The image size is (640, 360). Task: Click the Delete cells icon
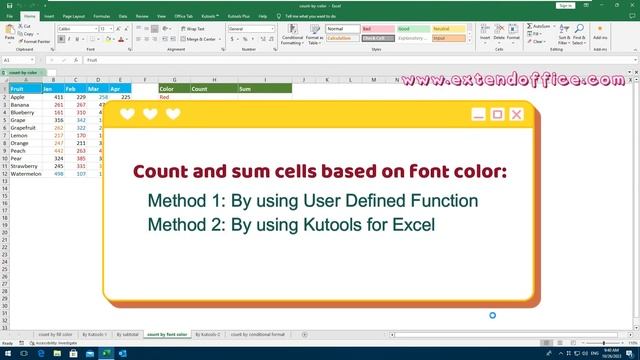pyautogui.click(x=499, y=29)
